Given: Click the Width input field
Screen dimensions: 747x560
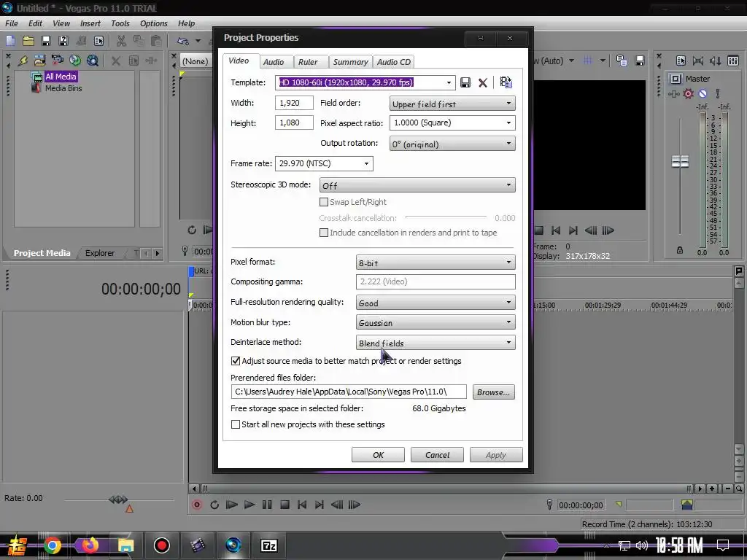Looking at the screenshot, I should coord(294,103).
